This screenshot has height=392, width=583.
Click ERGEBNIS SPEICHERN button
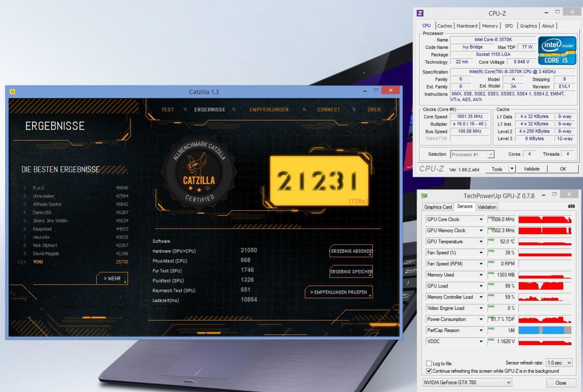tap(351, 271)
